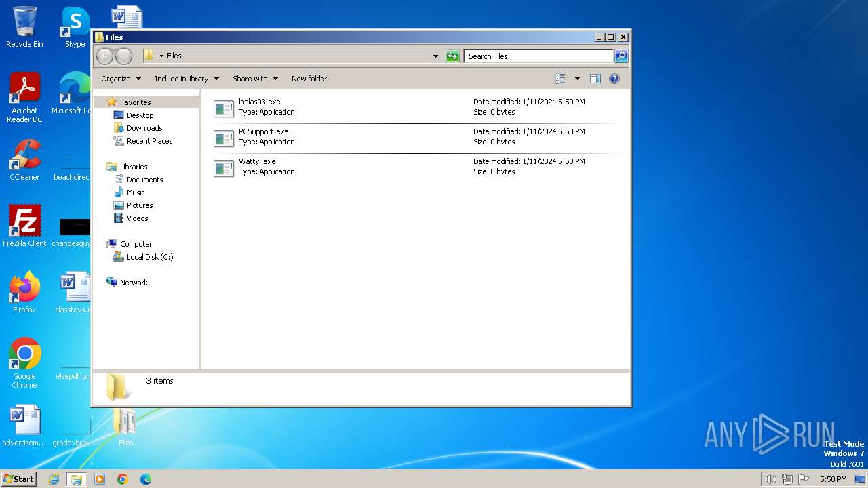The height and width of the screenshot is (488, 868).
Task: Open the Pictures library
Action: click(x=139, y=205)
